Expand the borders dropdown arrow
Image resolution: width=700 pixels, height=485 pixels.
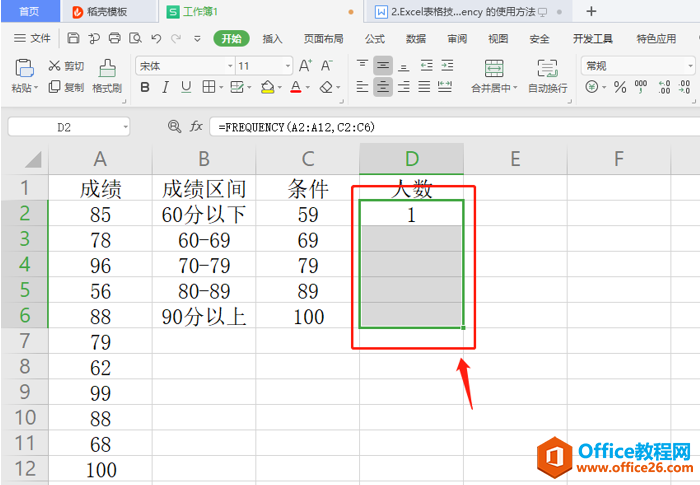coord(221,87)
